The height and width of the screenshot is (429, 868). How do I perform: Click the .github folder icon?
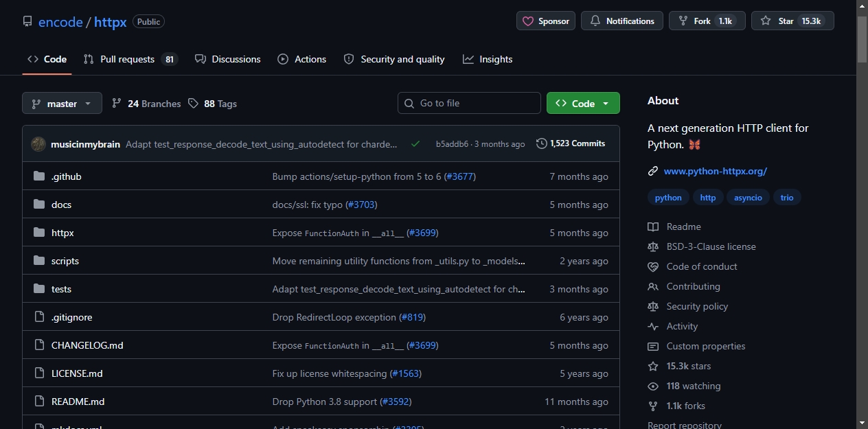(39, 176)
